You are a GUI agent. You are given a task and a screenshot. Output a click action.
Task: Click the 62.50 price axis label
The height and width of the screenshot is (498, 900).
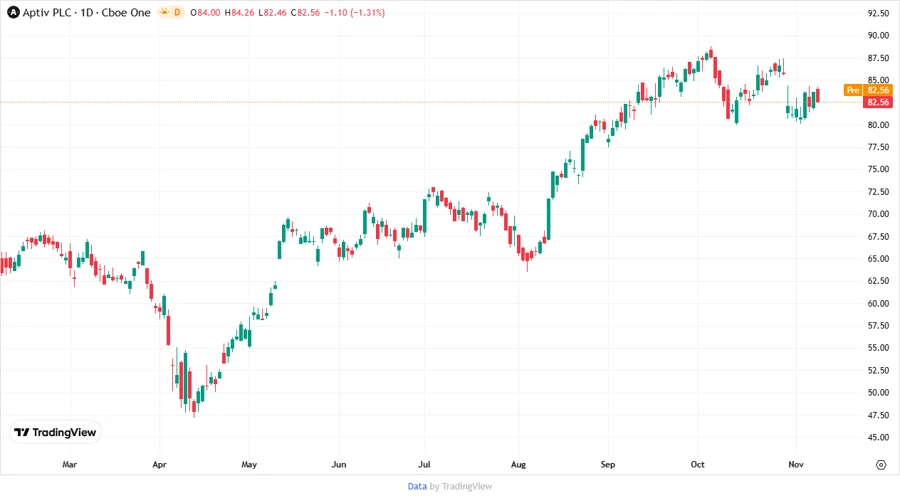pyautogui.click(x=878, y=281)
